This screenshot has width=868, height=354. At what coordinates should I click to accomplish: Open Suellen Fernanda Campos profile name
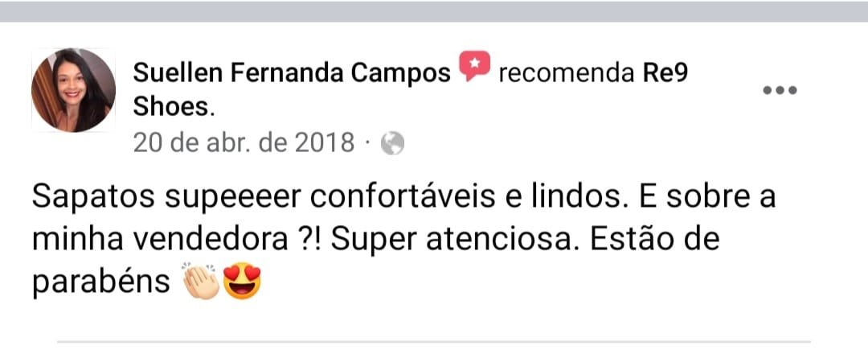[293, 72]
